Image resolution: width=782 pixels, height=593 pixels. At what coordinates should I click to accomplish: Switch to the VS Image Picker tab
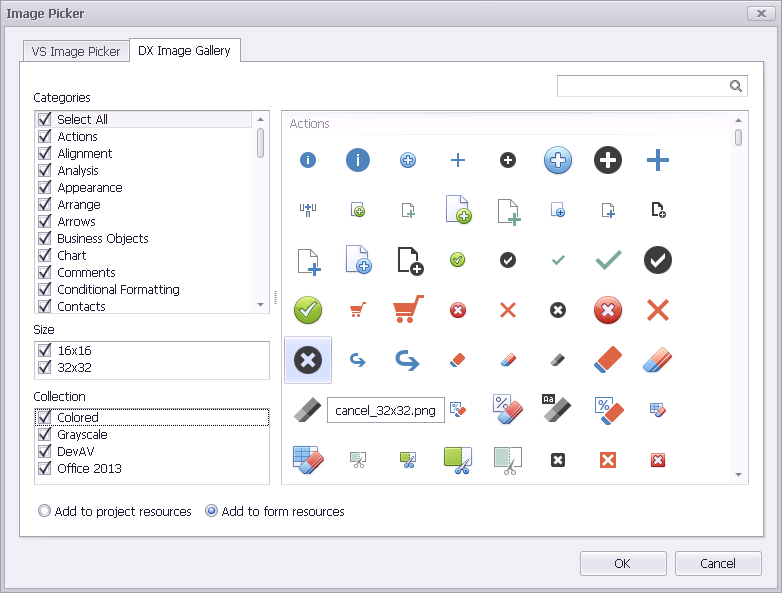pyautogui.click(x=76, y=51)
